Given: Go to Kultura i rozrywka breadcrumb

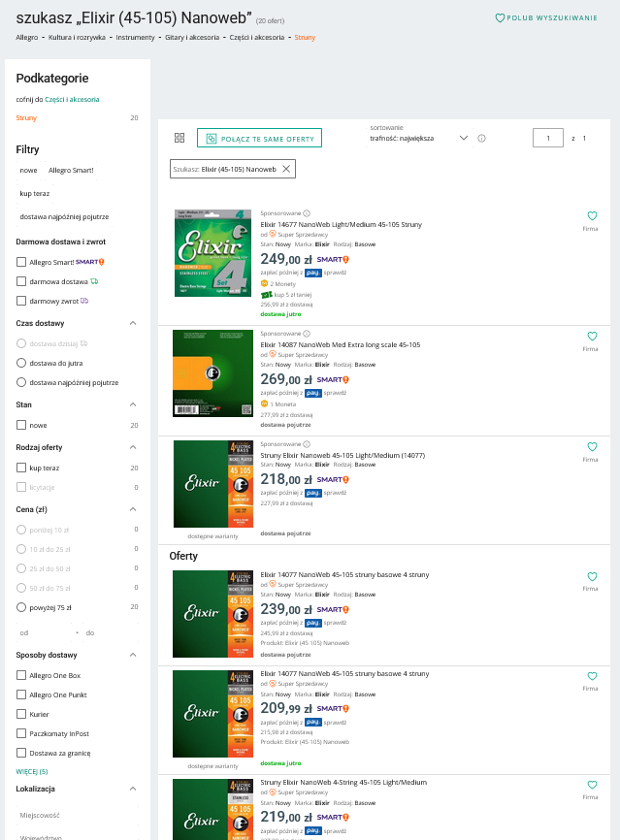Looking at the screenshot, I should (77, 38).
